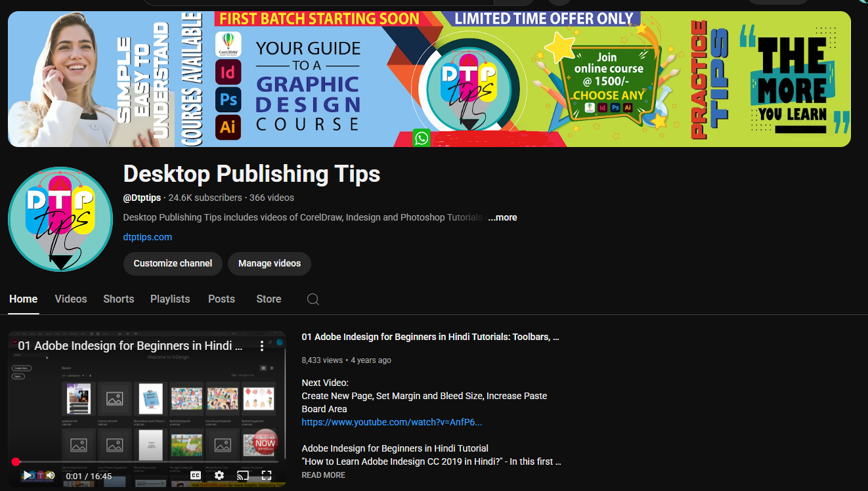The height and width of the screenshot is (491, 868).
Task: Open the three-dot menu on the video
Action: pyautogui.click(x=262, y=346)
